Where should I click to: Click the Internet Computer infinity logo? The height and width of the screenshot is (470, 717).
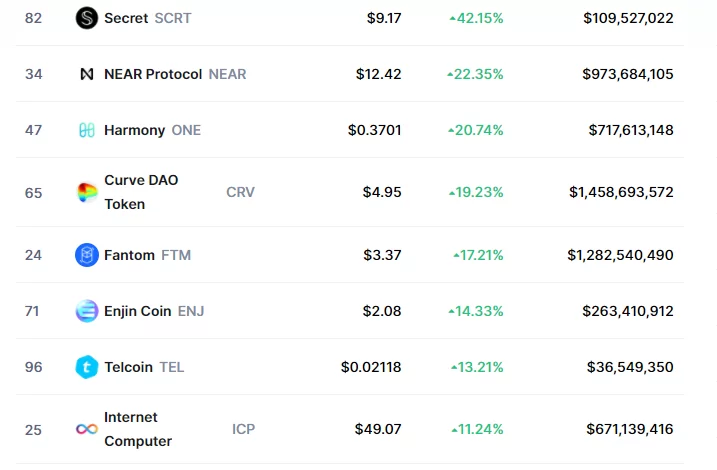pos(87,429)
